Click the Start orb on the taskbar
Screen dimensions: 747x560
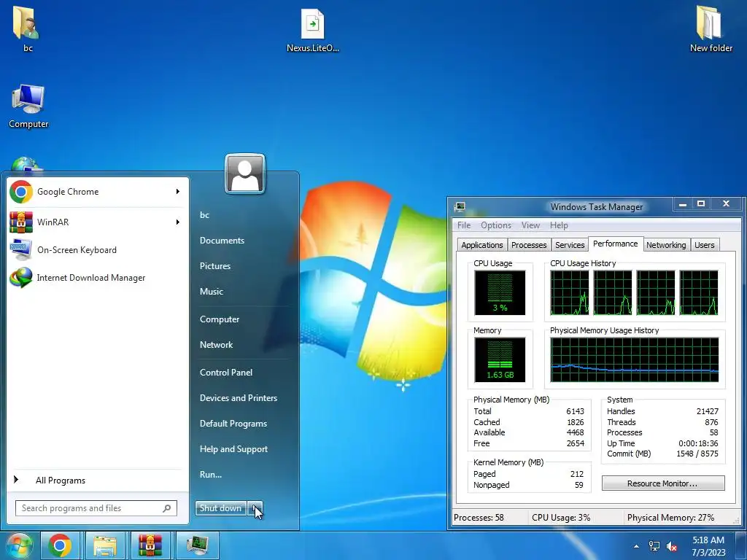(18, 545)
